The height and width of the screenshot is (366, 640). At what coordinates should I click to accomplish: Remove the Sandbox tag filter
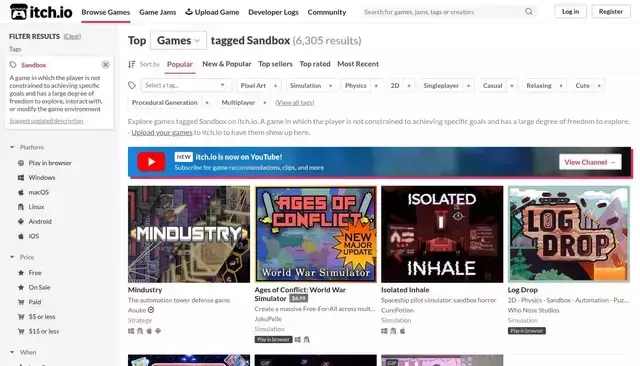pyautogui.click(x=105, y=64)
